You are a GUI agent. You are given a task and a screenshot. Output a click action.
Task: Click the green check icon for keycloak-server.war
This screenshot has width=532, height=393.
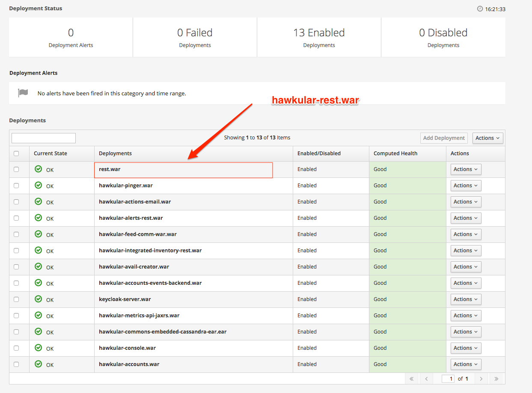coord(39,299)
